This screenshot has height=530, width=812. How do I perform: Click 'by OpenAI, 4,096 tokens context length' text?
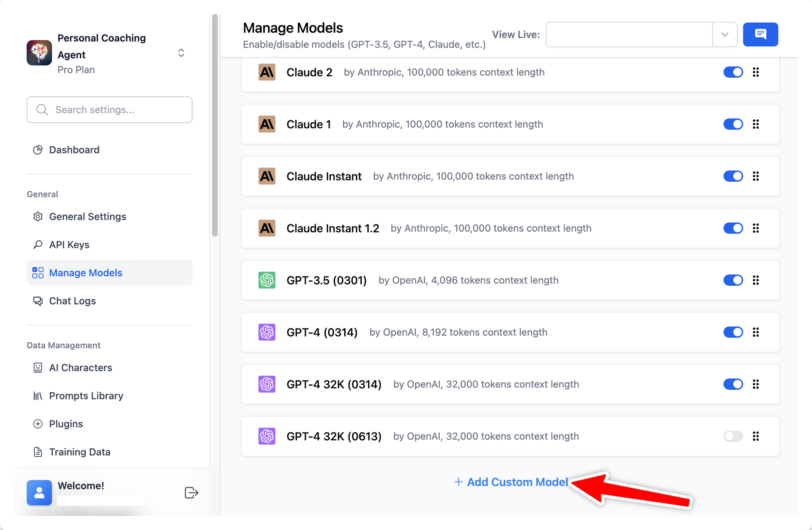pos(468,280)
